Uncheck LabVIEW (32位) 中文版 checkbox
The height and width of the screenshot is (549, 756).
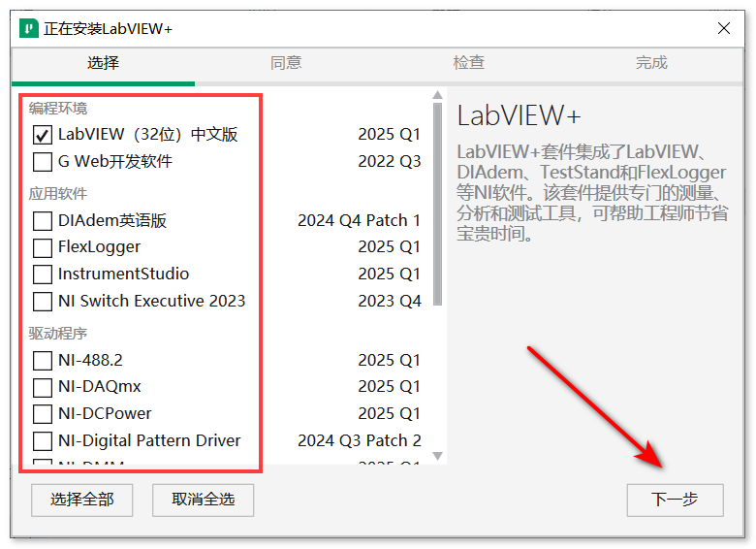click(43, 135)
